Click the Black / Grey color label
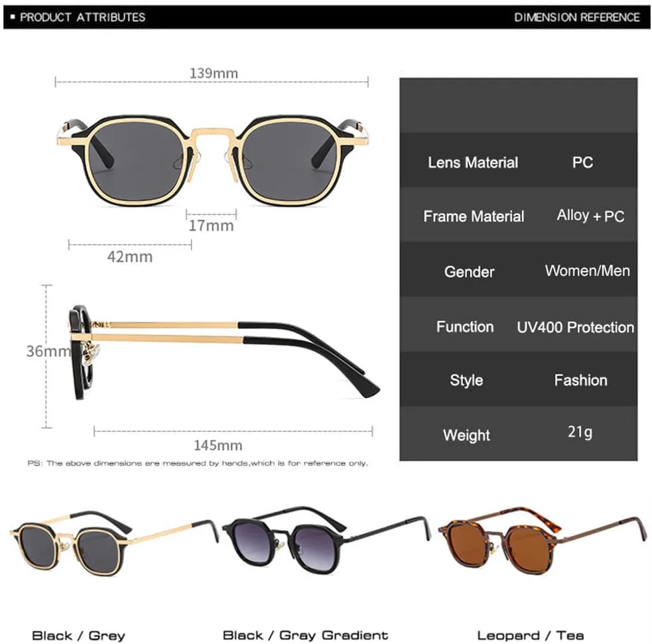This screenshot has height=644, width=652. point(78,635)
